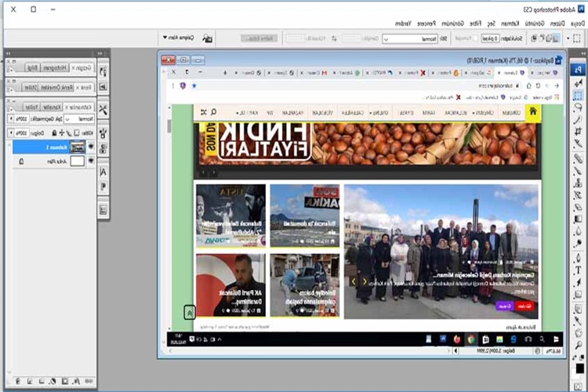Viewport: 588px width, 392px height.
Task: Open the document status bar arrow
Action: click(456, 351)
